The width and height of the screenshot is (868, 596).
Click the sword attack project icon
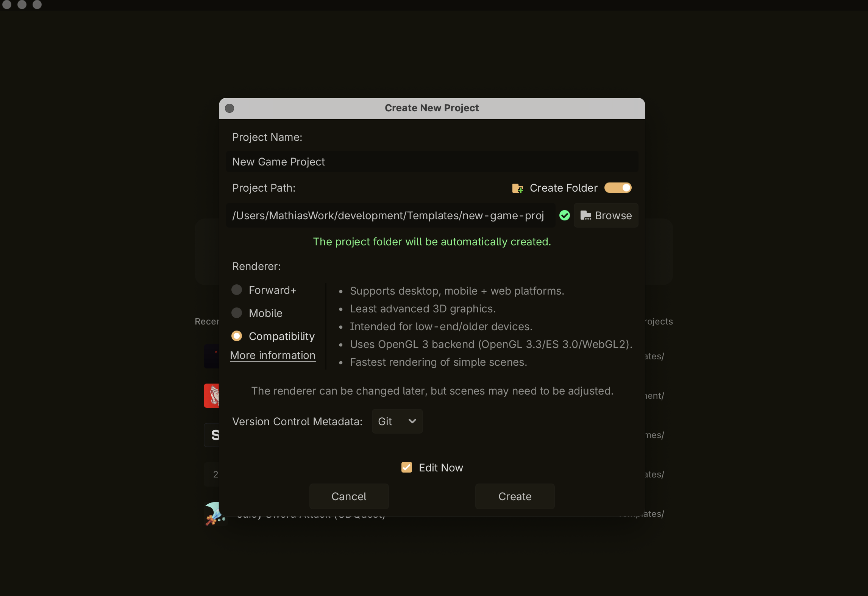213,514
